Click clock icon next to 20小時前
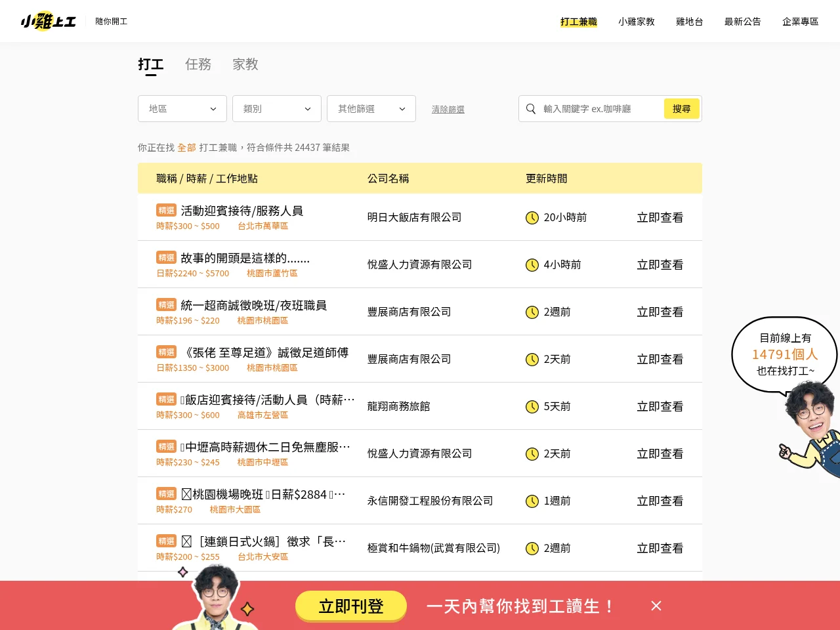 (532, 217)
